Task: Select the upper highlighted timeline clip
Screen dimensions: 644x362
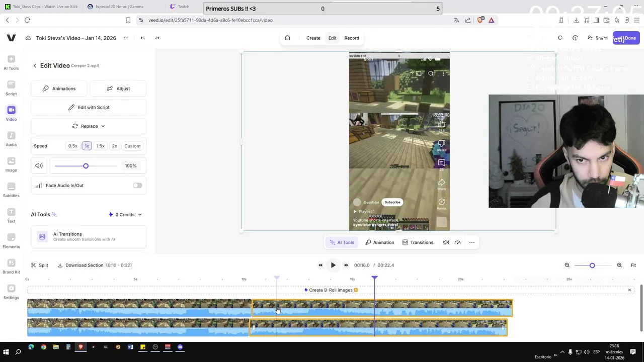Action: click(382, 308)
